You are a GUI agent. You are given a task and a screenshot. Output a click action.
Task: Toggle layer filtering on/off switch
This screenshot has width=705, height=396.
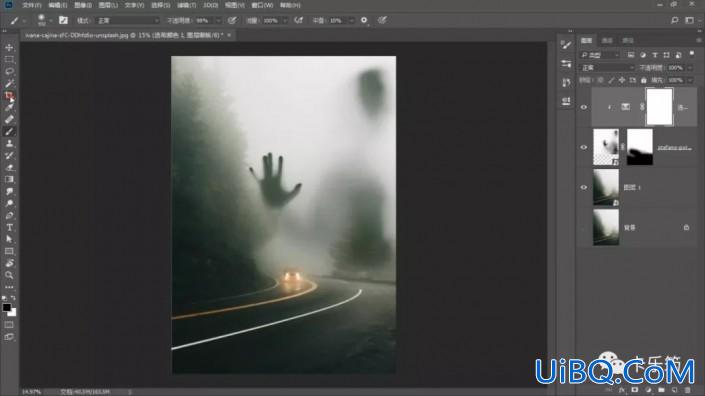(x=692, y=54)
